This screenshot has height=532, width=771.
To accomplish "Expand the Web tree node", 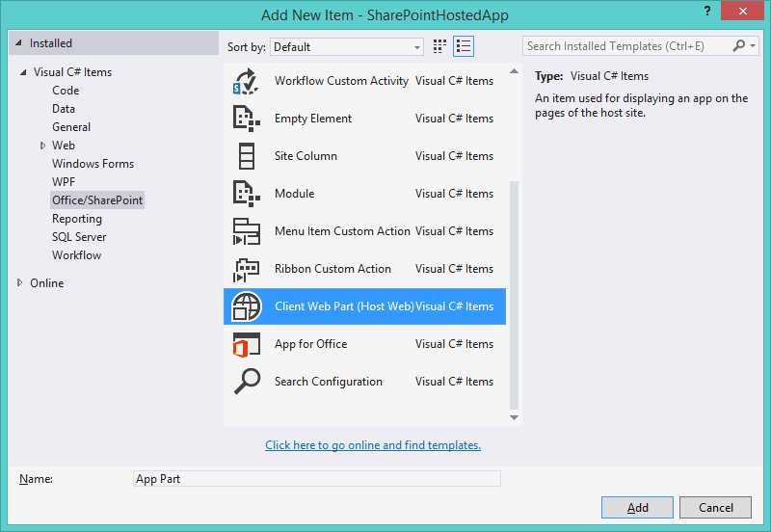I will coord(42,146).
